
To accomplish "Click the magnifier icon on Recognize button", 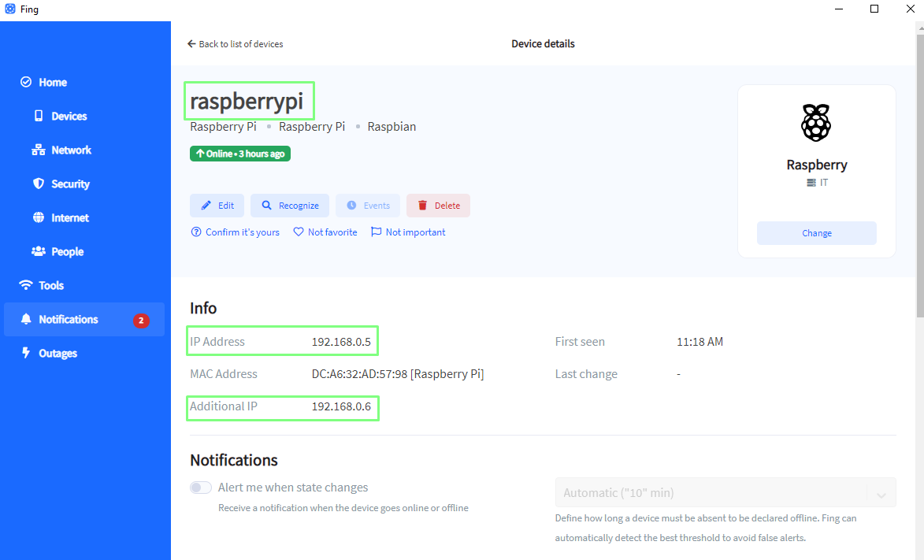I will point(266,205).
